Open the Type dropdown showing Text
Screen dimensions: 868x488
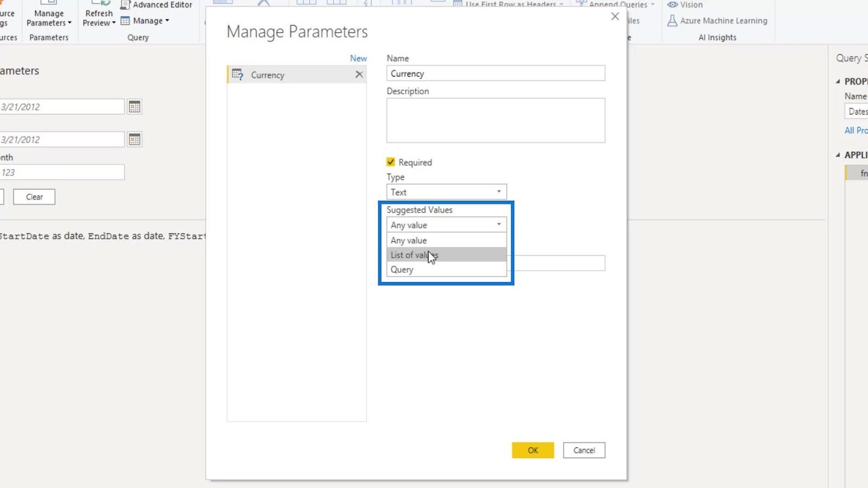pyautogui.click(x=446, y=192)
